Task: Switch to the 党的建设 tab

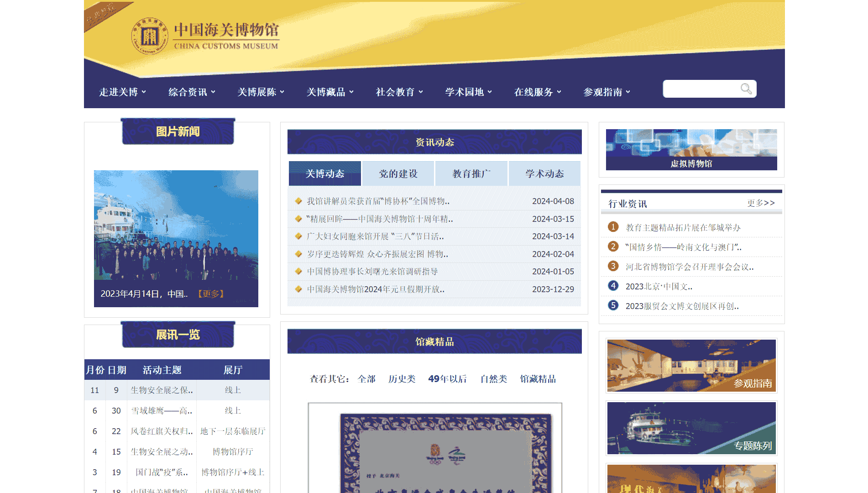Action: (398, 173)
